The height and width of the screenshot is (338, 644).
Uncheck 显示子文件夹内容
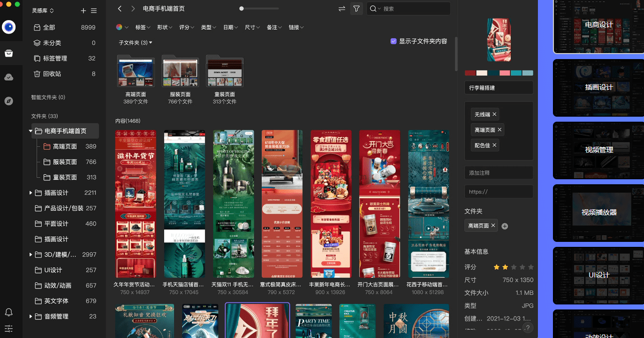click(x=393, y=41)
